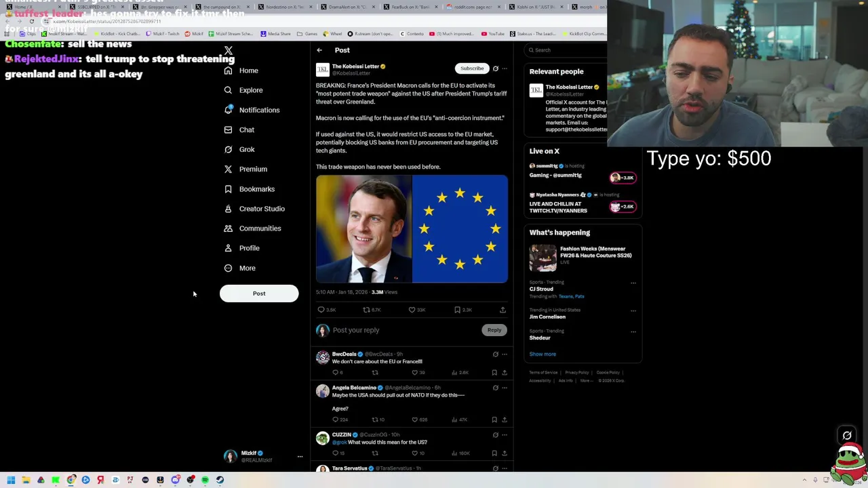Open the more menu on Angela Belcamino reply
The width and height of the screenshot is (868, 488).
click(x=505, y=388)
